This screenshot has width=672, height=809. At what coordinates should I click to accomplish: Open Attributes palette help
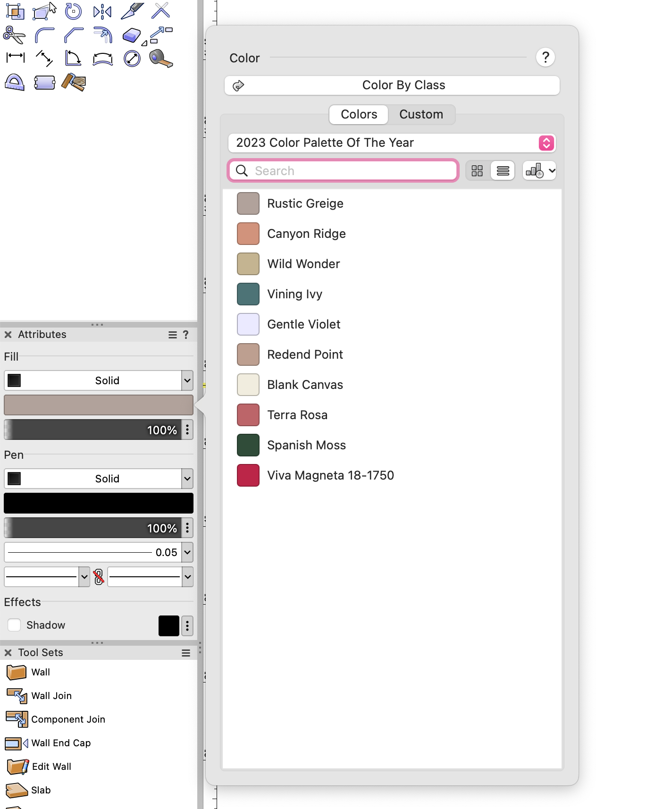(186, 335)
